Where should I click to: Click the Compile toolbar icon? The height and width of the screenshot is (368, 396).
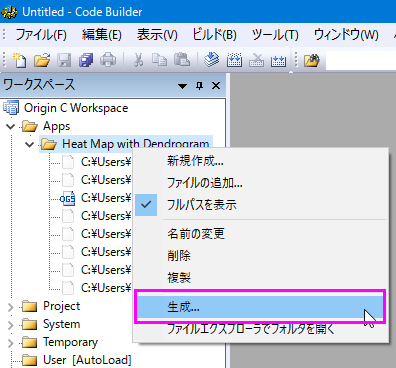(x=212, y=60)
